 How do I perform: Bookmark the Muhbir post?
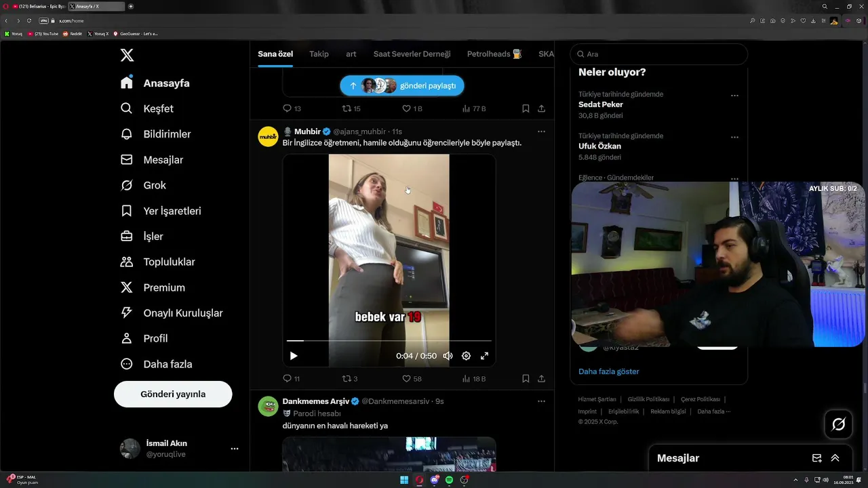point(526,379)
